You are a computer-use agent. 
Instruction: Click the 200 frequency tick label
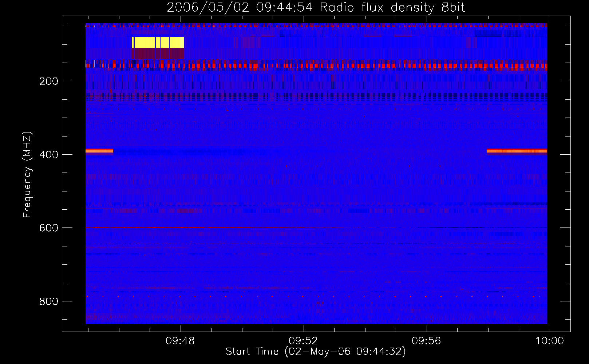click(49, 81)
